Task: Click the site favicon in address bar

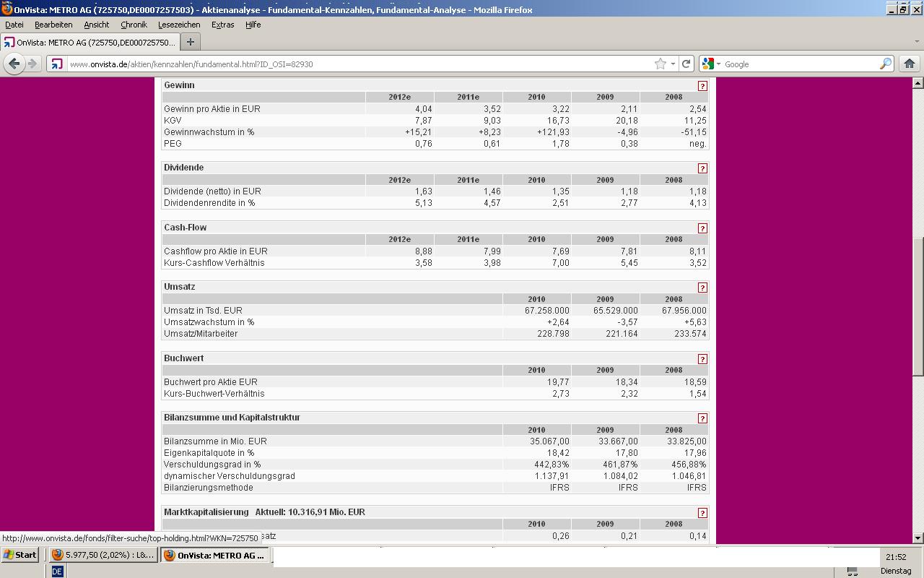Action: pyautogui.click(x=57, y=64)
